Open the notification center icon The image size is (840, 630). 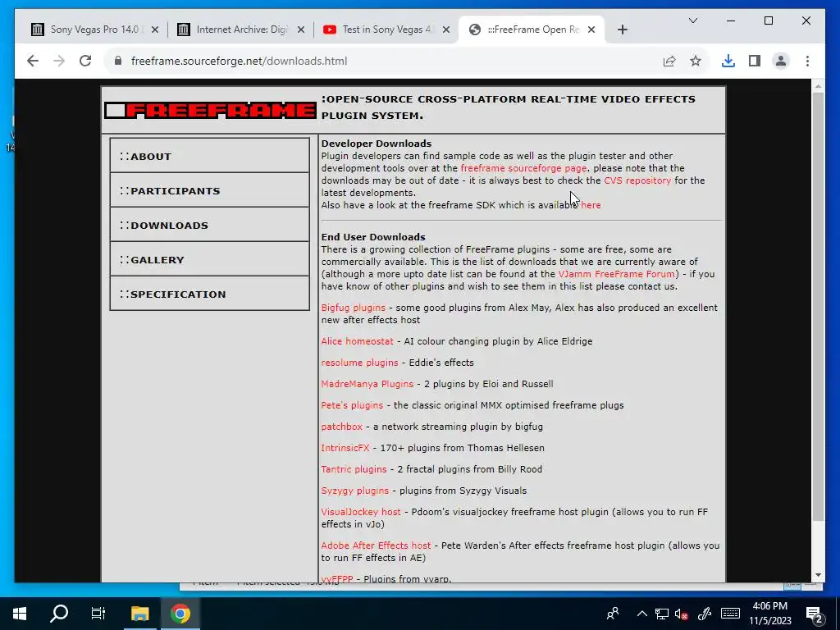click(x=814, y=614)
